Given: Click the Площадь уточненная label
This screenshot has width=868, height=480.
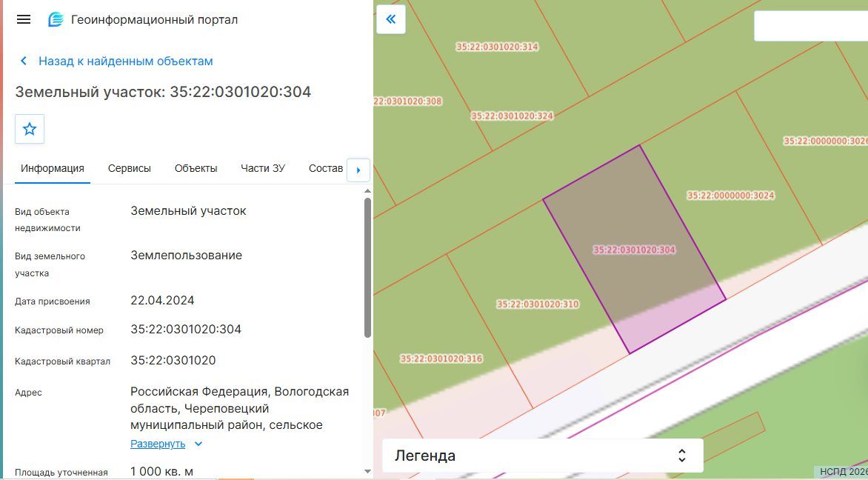Looking at the screenshot, I should click(x=61, y=473).
